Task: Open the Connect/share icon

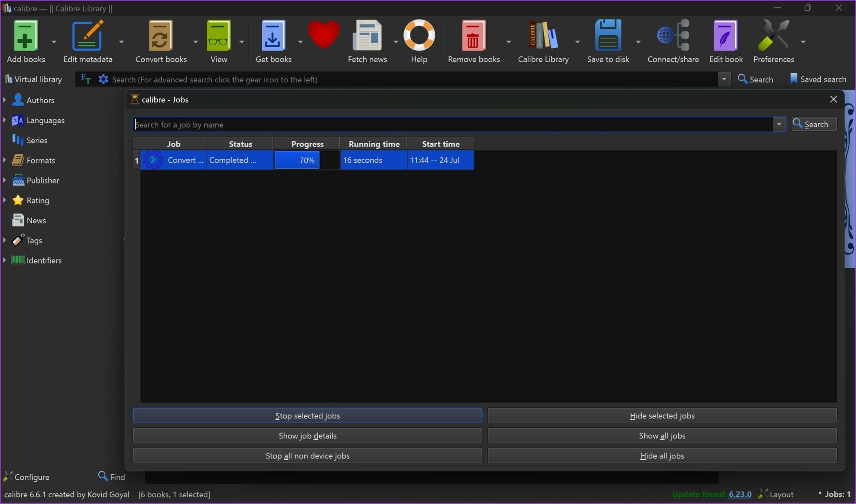Action: pos(673,36)
